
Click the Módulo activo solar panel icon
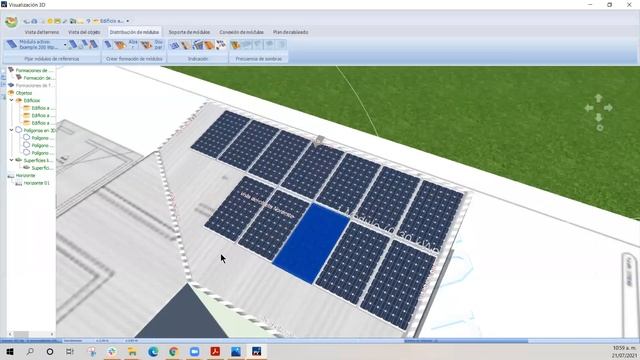[x=12, y=44]
